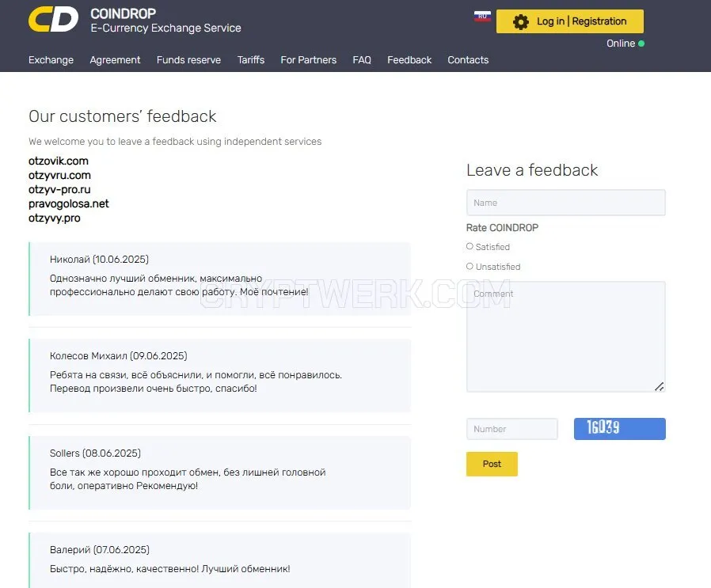Click the Comment text area
Image resolution: width=711 pixels, height=588 pixels.
pyautogui.click(x=566, y=337)
